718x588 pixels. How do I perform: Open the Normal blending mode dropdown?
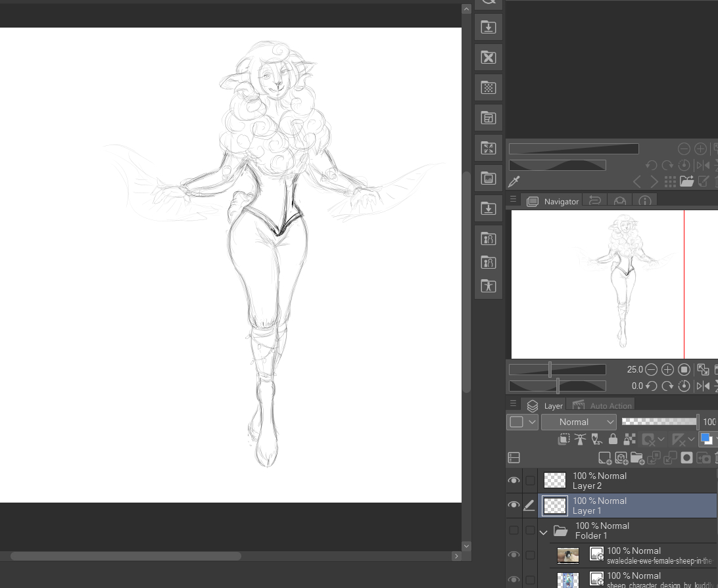[579, 422]
